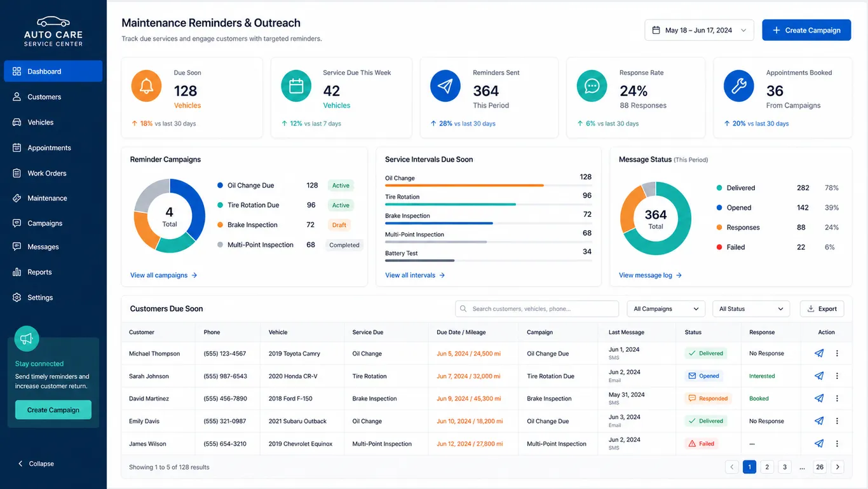
Task: Click the Battery Test interval progress bar
Action: click(488, 261)
